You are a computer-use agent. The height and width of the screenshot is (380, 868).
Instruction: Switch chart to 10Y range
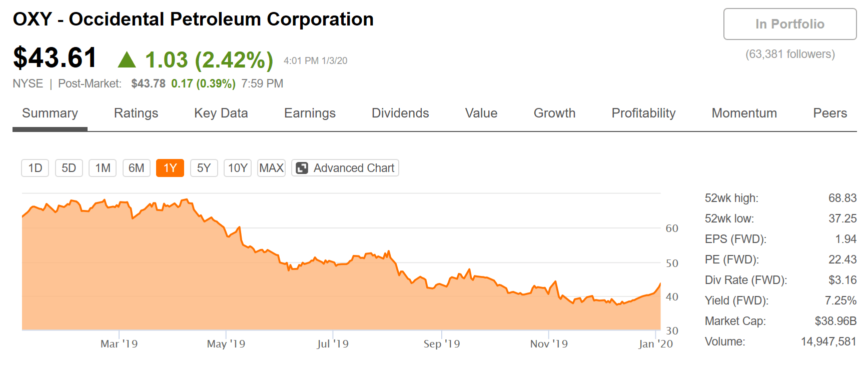238,168
